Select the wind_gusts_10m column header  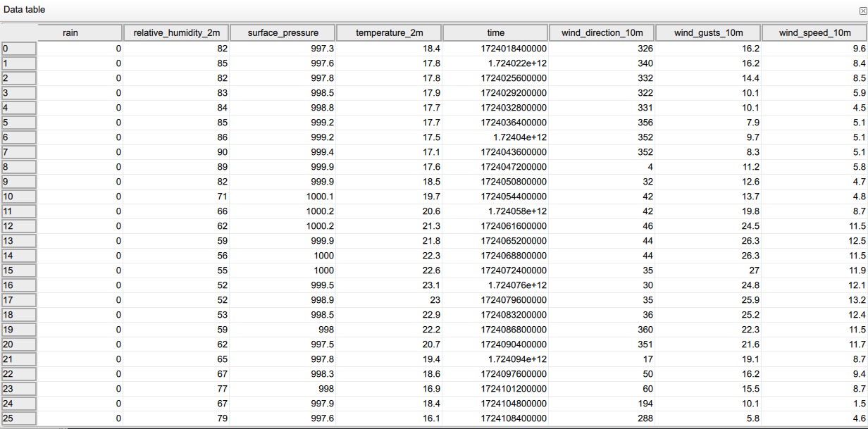(709, 32)
